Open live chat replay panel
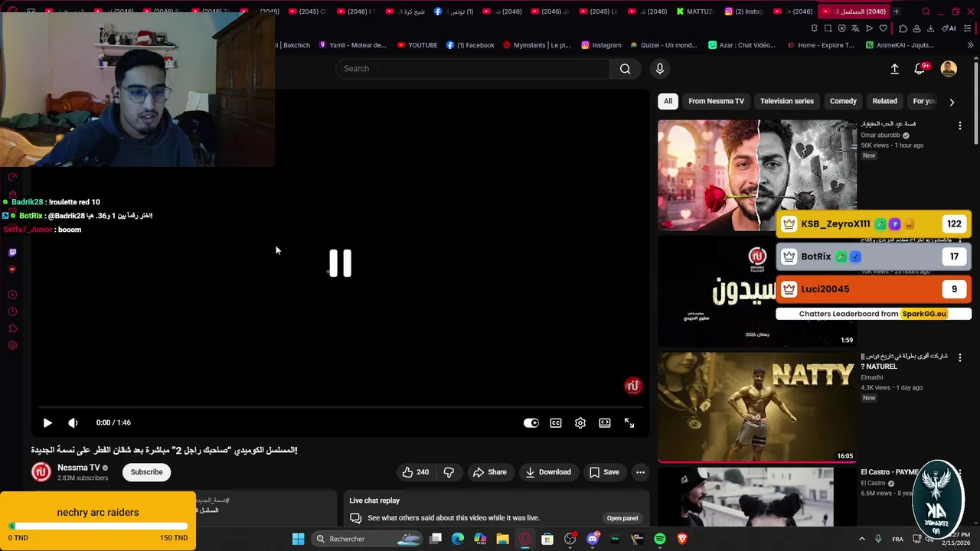980x551 pixels. pos(622,518)
